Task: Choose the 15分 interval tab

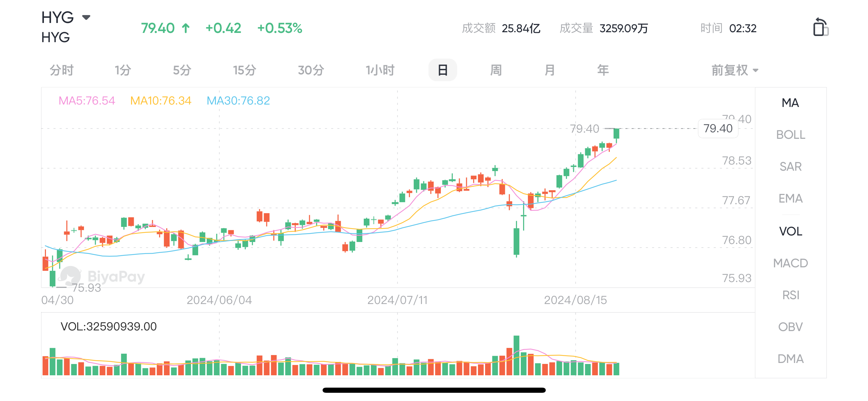Action: [x=245, y=70]
